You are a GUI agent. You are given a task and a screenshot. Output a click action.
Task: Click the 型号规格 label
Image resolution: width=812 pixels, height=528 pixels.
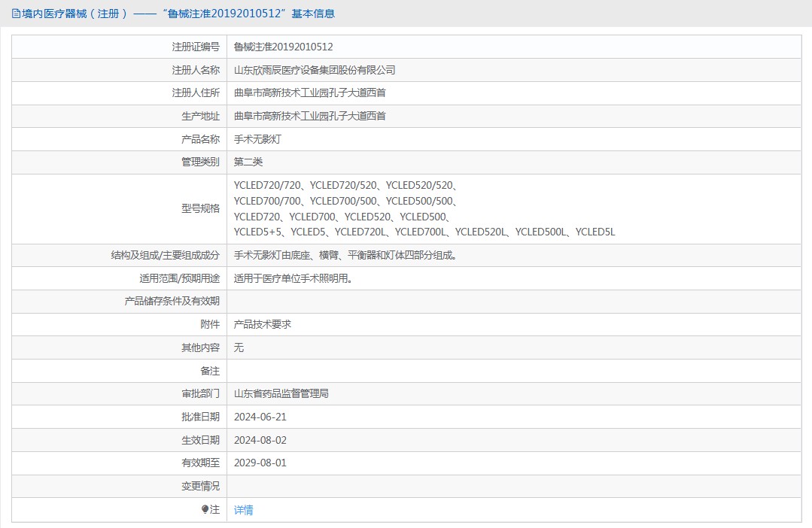(200, 208)
